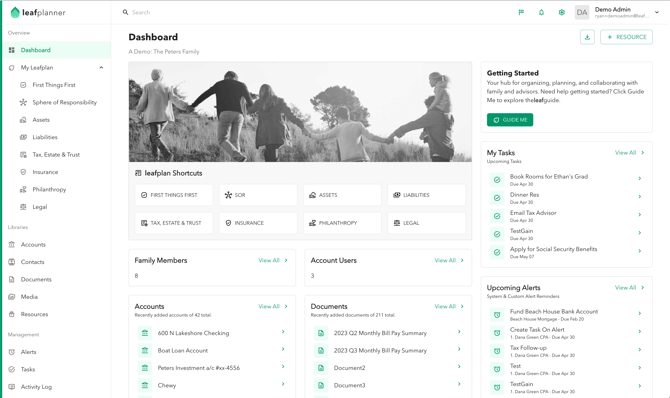Viewport: 670px width, 398px height.
Task: Click the alarm icon beside Tax Follow-up
Action: pos(497,351)
